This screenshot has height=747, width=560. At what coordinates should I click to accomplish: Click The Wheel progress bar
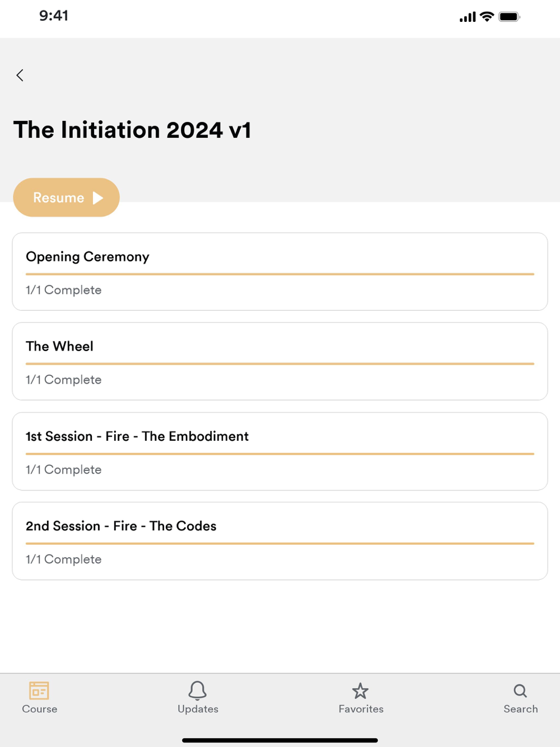pos(280,364)
